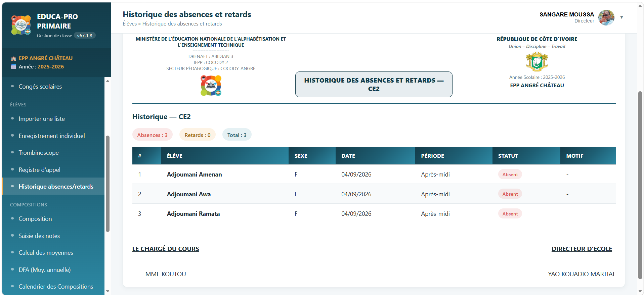This screenshot has width=644, height=296.
Task: Open the SANGARE MOUSSA profile avatar
Action: click(x=606, y=17)
